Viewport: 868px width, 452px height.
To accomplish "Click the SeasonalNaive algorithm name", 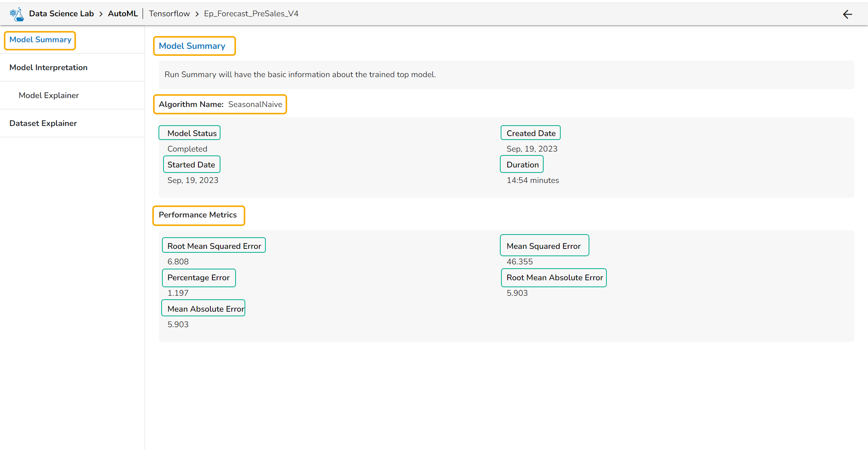I will click(255, 104).
